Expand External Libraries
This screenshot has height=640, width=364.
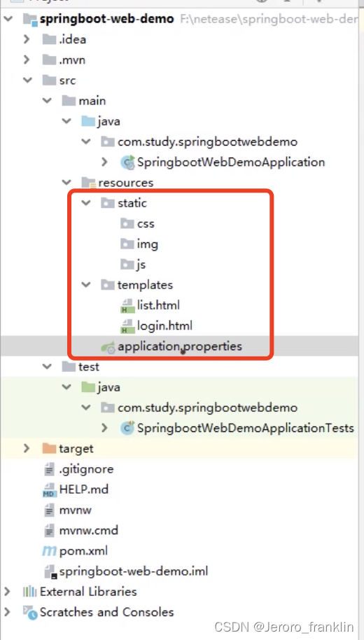click(x=7, y=592)
